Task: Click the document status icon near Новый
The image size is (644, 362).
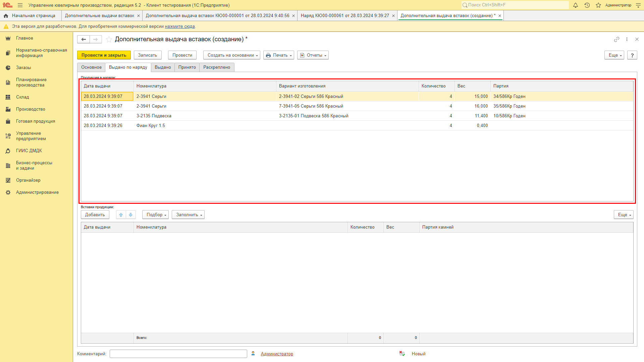Action: tap(402, 354)
